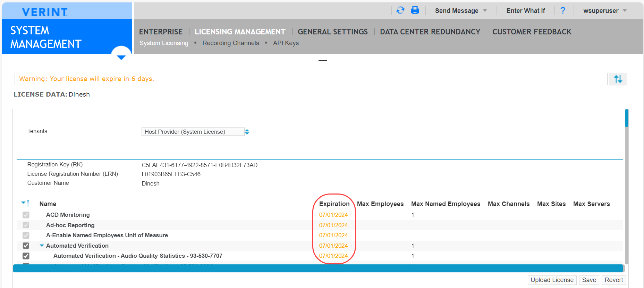
Task: Click the Revert button
Action: click(x=614, y=280)
